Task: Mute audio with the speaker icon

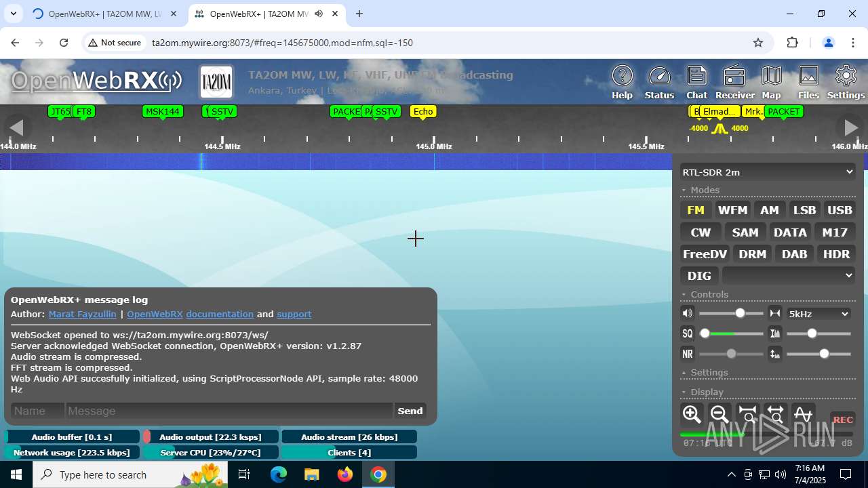Action: coord(688,313)
